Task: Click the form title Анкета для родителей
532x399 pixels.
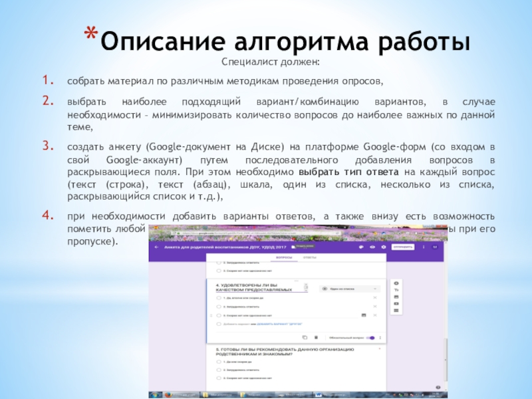Action: pyautogui.click(x=225, y=247)
